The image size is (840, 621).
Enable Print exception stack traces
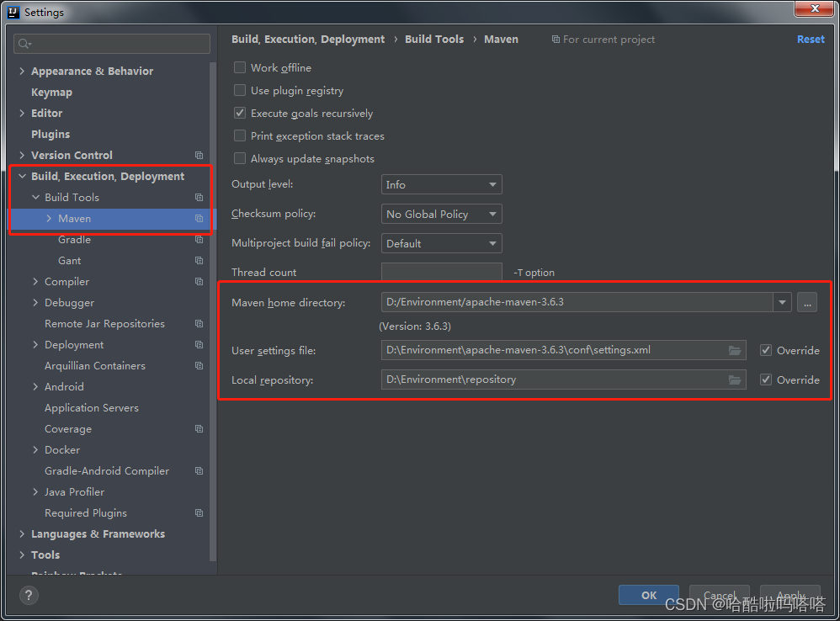click(x=240, y=136)
